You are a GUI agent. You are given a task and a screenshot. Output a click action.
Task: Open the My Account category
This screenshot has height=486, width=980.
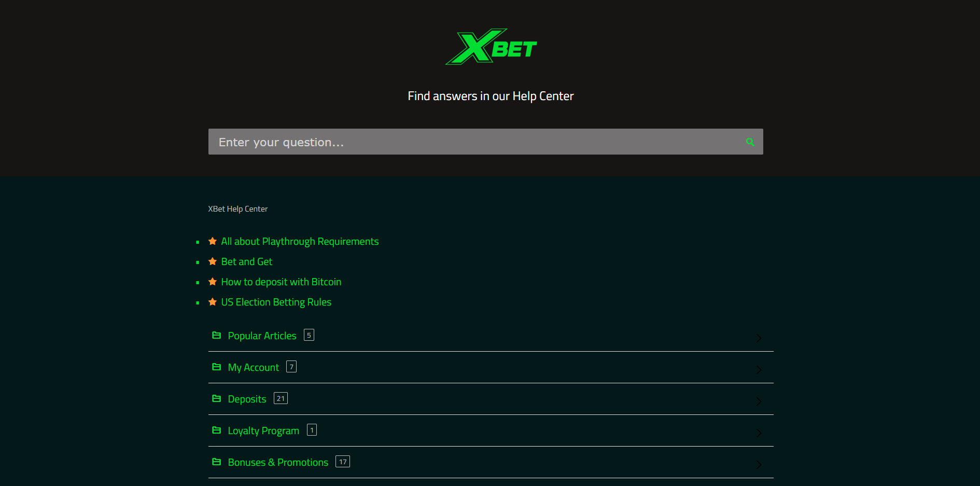[254, 368]
